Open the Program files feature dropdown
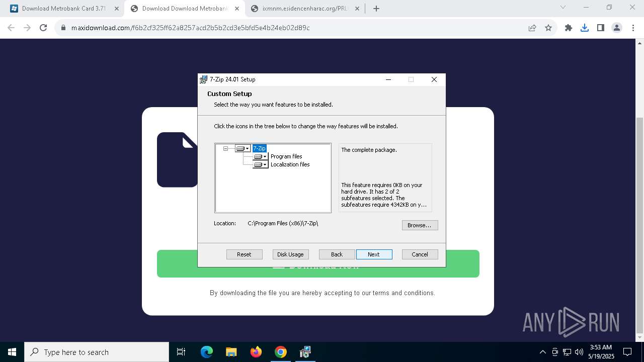The width and height of the screenshot is (644, 362). click(x=260, y=156)
